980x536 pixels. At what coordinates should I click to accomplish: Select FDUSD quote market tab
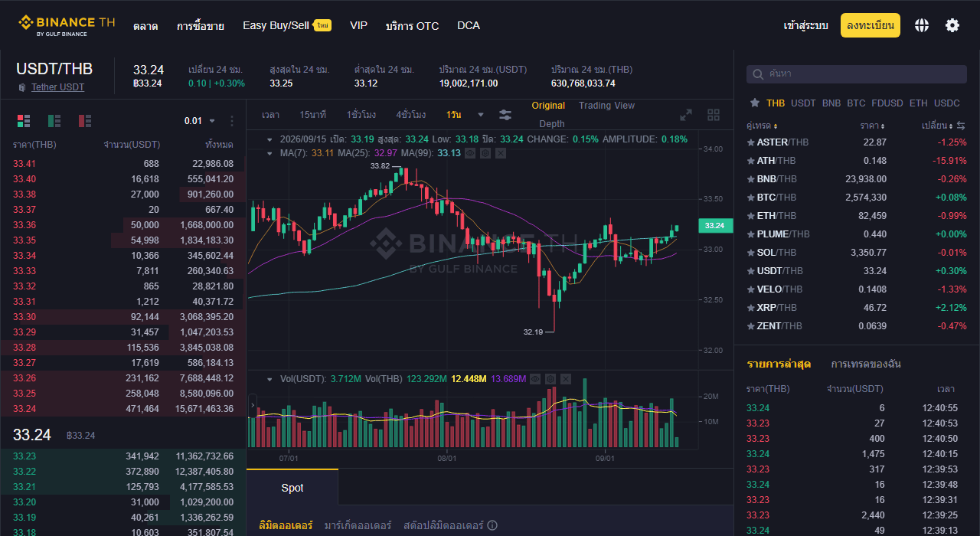(887, 103)
